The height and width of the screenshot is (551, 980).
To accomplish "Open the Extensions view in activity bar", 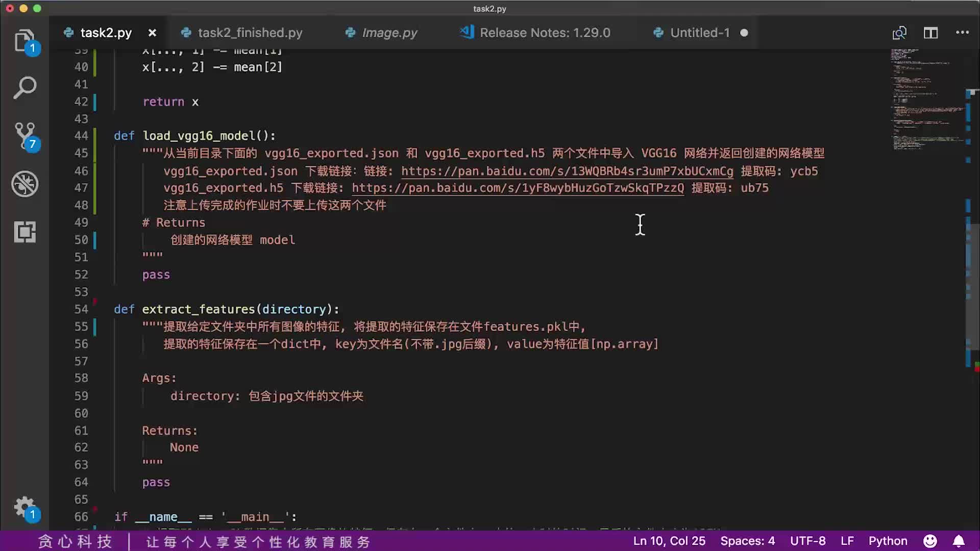I will (24, 232).
